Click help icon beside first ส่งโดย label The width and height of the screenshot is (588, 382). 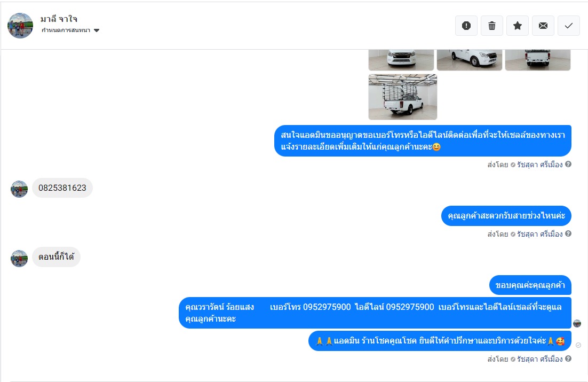click(568, 164)
